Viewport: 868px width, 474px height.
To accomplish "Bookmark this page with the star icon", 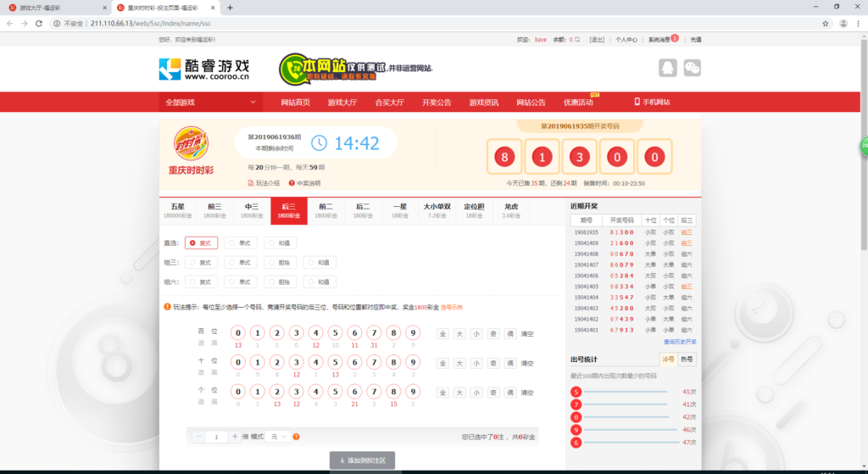I will click(826, 23).
